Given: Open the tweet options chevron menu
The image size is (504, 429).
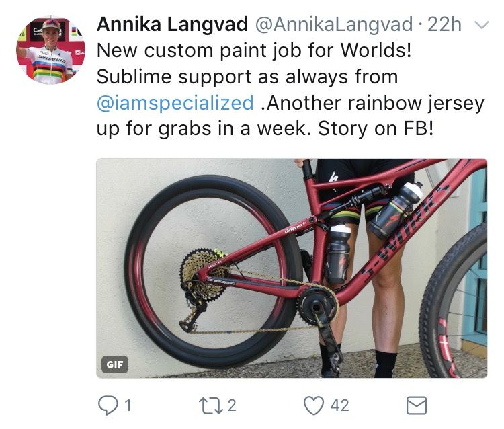Looking at the screenshot, I should tap(482, 25).
